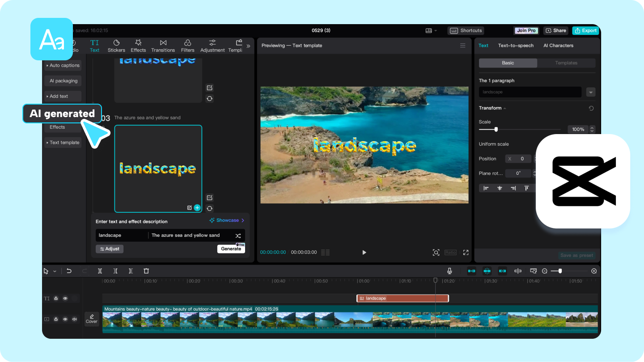The image size is (644, 362).
Task: Open the paragraph dropdown arrow beside landscape field
Action: click(591, 92)
